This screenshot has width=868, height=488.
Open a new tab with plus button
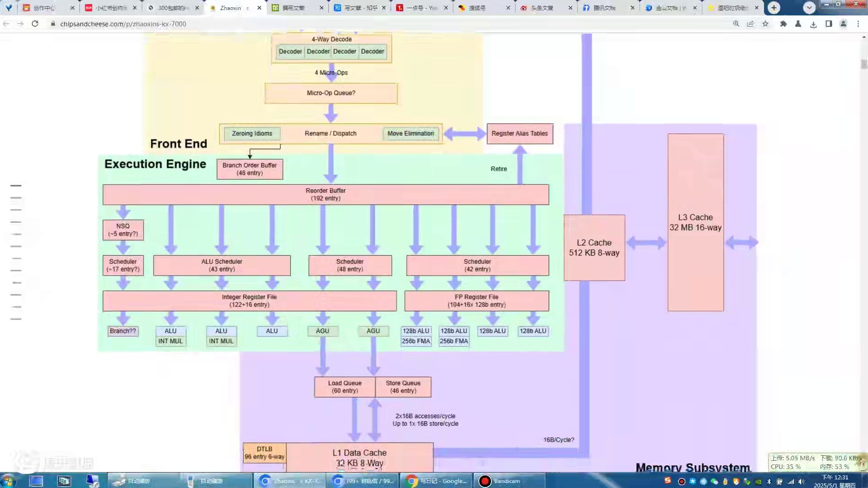[774, 8]
